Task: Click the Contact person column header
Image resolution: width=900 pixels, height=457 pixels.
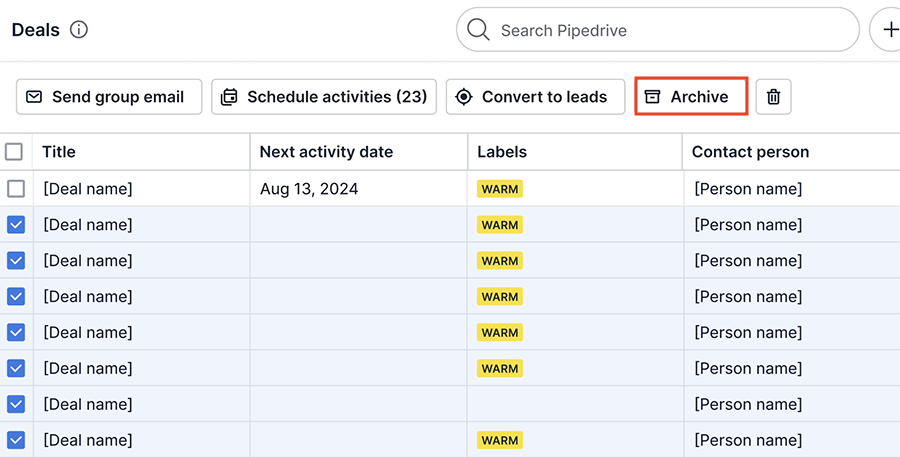Action: [x=750, y=152]
